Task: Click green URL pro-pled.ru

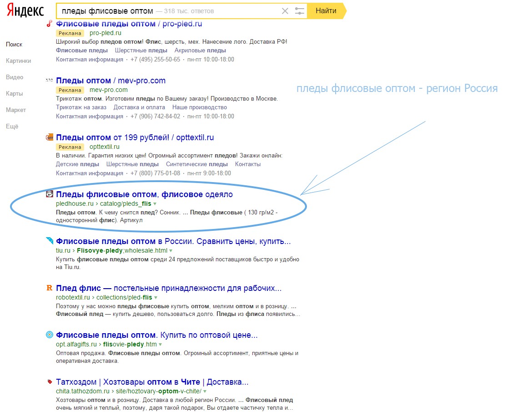Action: click(105, 33)
